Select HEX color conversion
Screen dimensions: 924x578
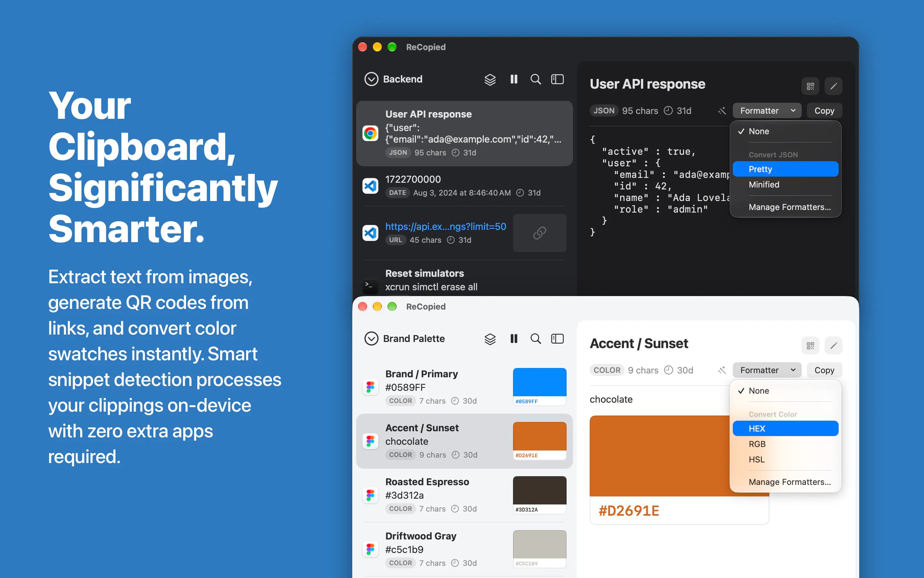(785, 429)
